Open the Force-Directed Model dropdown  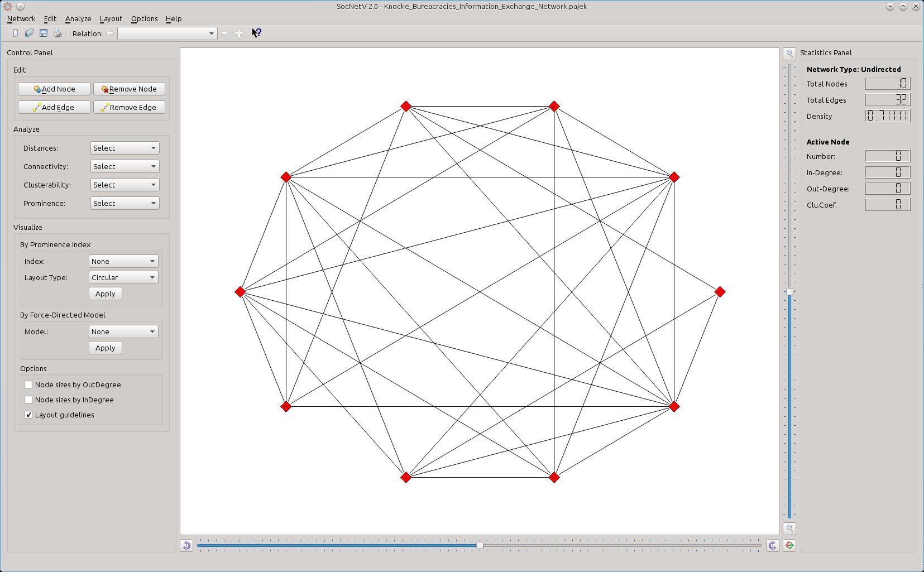123,331
